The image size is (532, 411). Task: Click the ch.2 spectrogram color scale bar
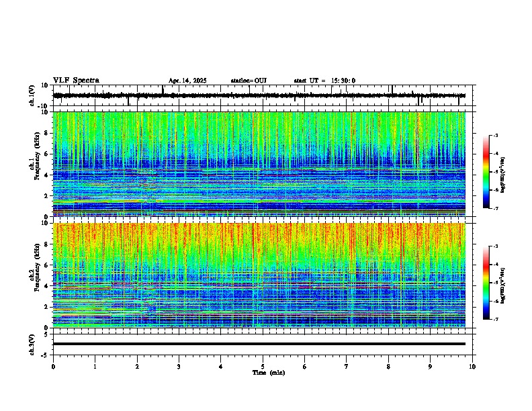pos(486,283)
